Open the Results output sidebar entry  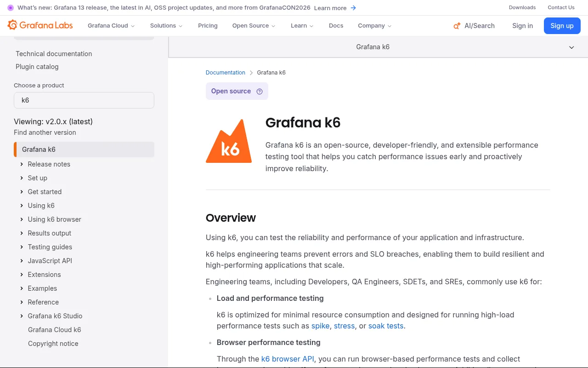[x=50, y=233]
